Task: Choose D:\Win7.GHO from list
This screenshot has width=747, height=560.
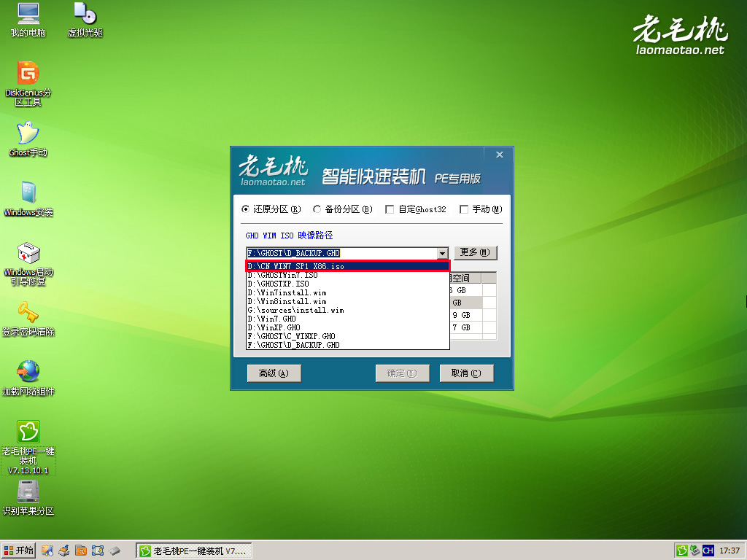Action: click(x=348, y=319)
